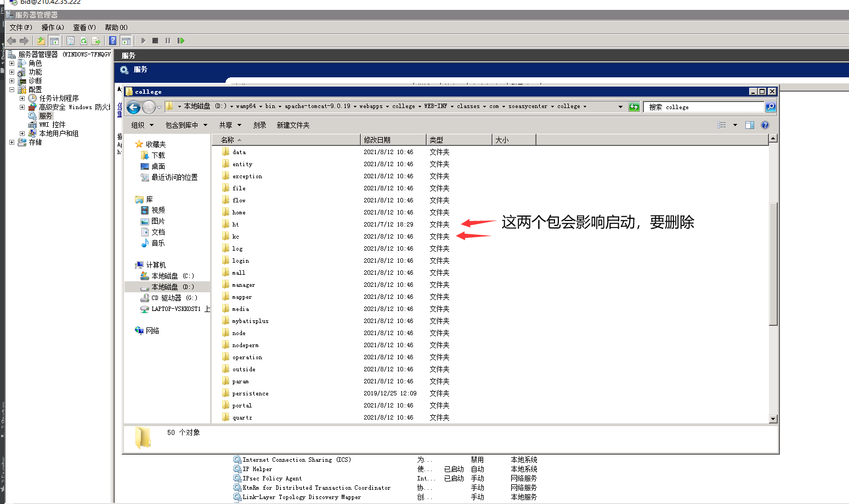Image resolution: width=849 pixels, height=504 pixels.
Task: Expand the 本地用户和组 tree node
Action: (x=22, y=133)
